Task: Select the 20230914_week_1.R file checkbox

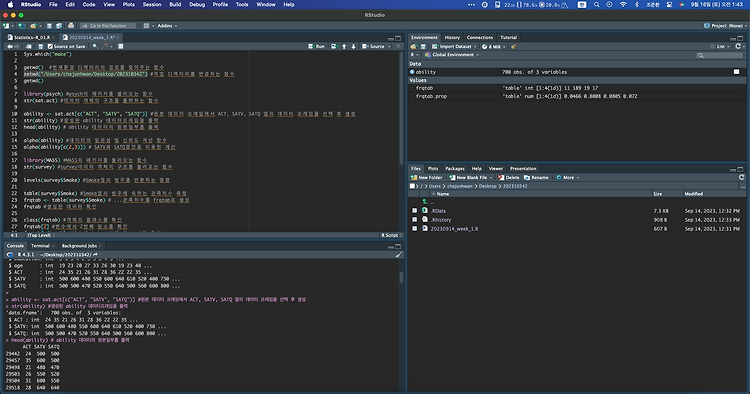Action: (x=415, y=229)
